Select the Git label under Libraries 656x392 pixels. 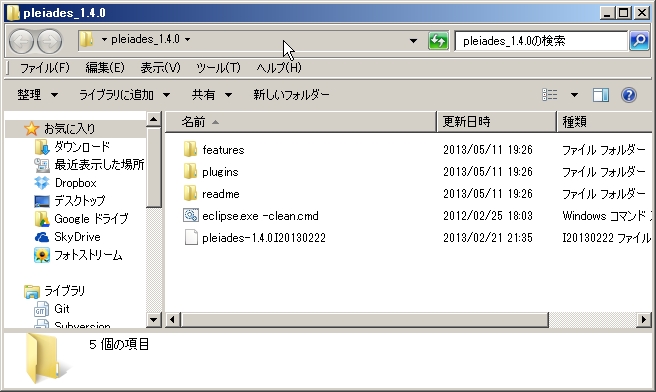pyautogui.click(x=62, y=309)
